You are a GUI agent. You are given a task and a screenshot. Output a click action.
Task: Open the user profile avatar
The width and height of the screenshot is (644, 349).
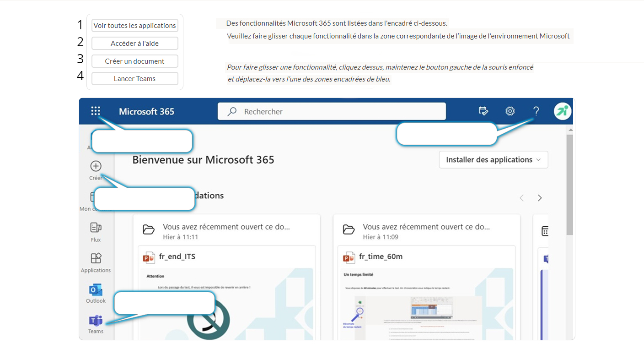pyautogui.click(x=563, y=111)
